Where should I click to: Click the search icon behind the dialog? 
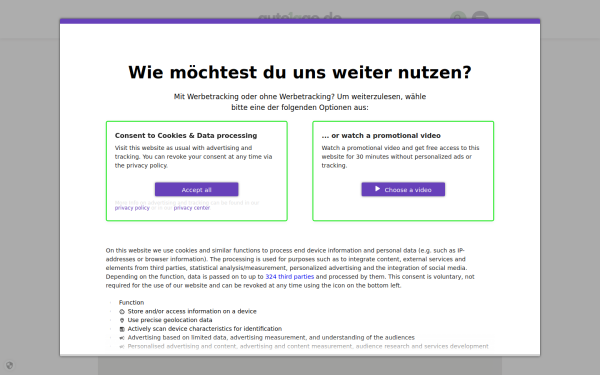[x=458, y=18]
